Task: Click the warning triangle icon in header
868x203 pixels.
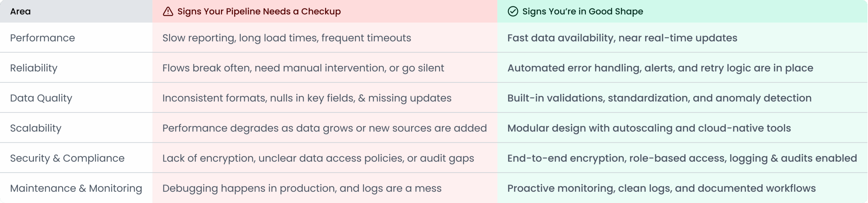Action: [168, 12]
